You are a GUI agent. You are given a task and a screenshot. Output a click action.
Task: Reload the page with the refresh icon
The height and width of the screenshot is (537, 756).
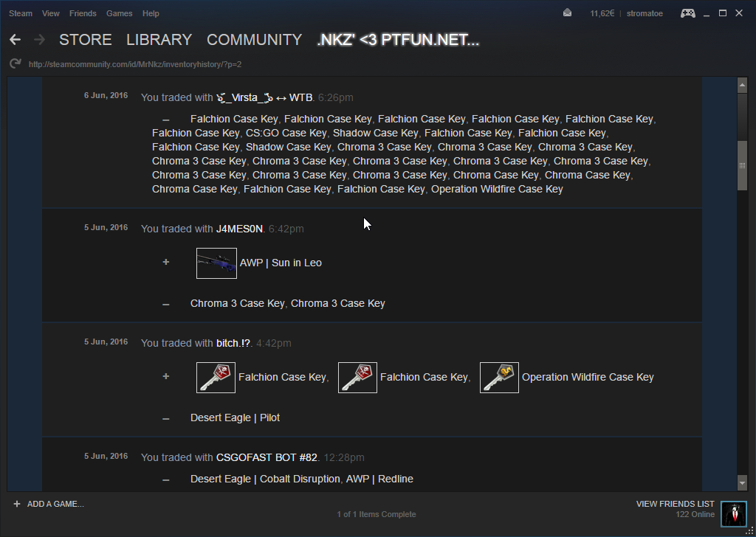(15, 64)
